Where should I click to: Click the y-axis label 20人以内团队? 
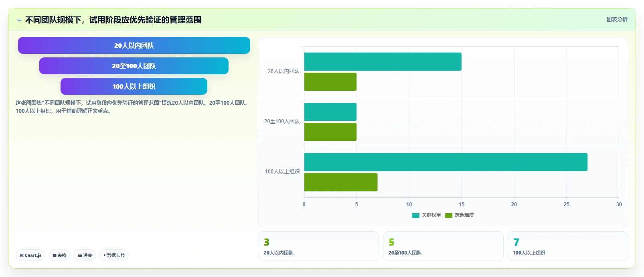(284, 71)
